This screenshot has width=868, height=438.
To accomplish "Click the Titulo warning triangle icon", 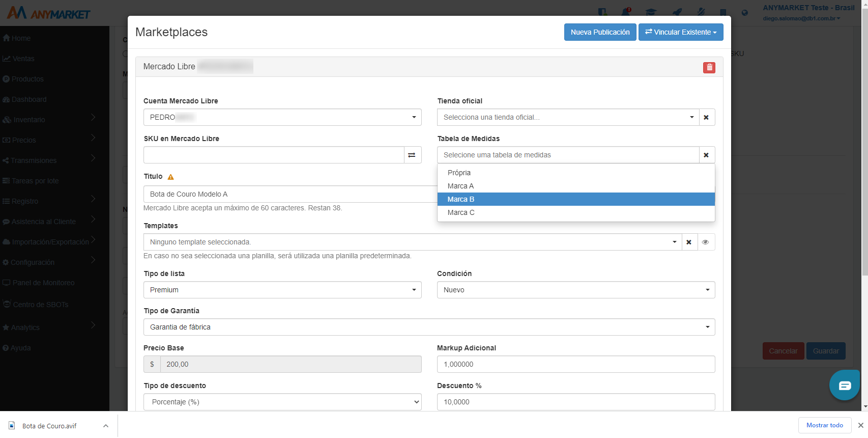I will coord(171,177).
